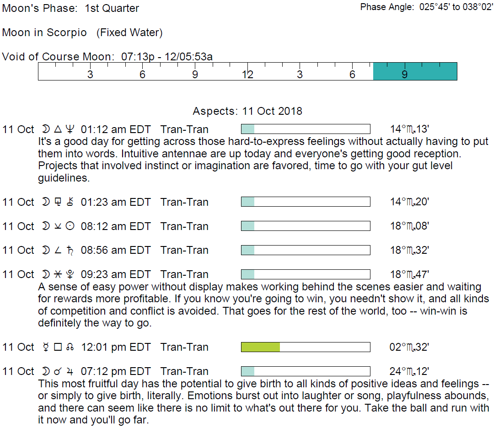
Task: Click the Saturn glyph in the 08:56 am aspect
Action: click(70, 250)
